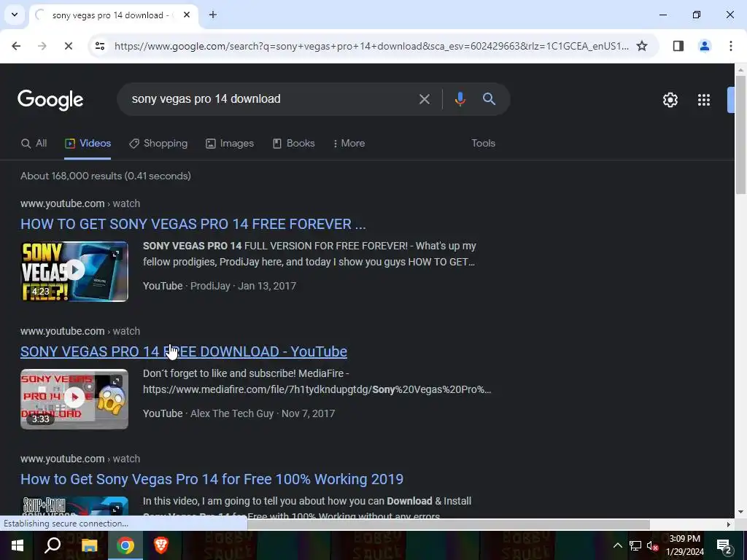Open the Google apps grid

point(704,99)
